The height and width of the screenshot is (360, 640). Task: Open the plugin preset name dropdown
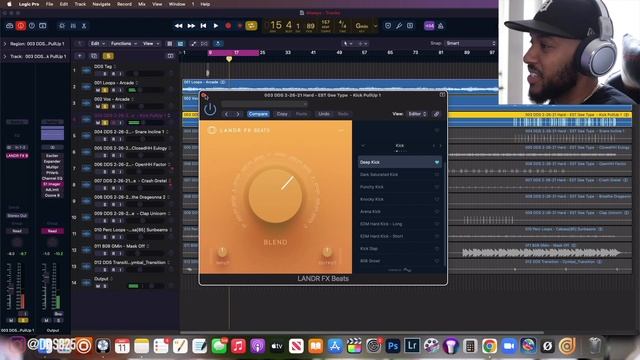pos(264,104)
